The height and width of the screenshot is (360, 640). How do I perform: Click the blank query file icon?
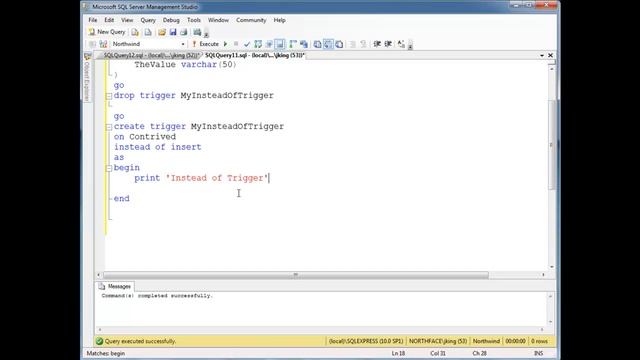coord(148,32)
